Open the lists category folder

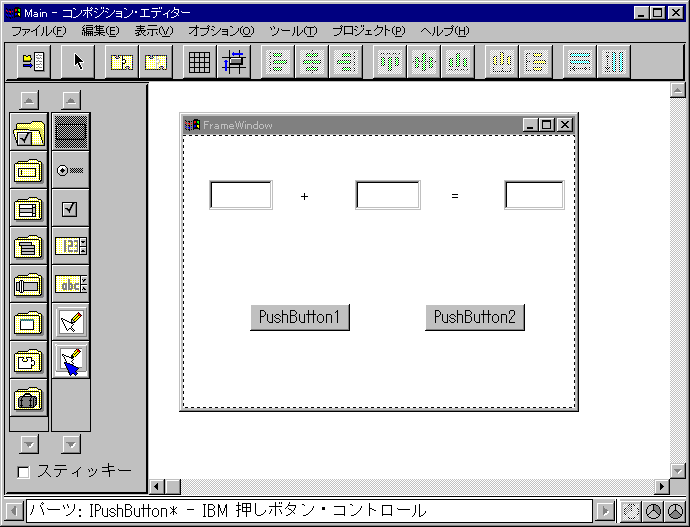click(x=29, y=209)
